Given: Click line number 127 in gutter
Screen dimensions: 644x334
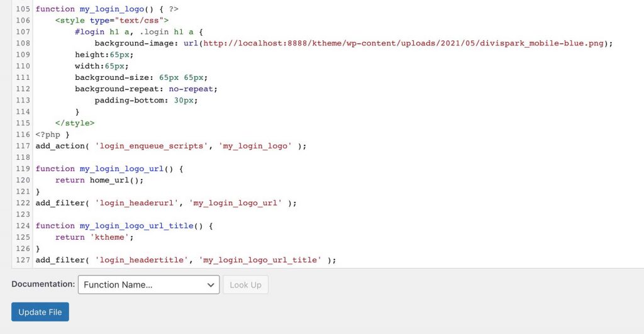Looking at the screenshot, I should tap(23, 260).
